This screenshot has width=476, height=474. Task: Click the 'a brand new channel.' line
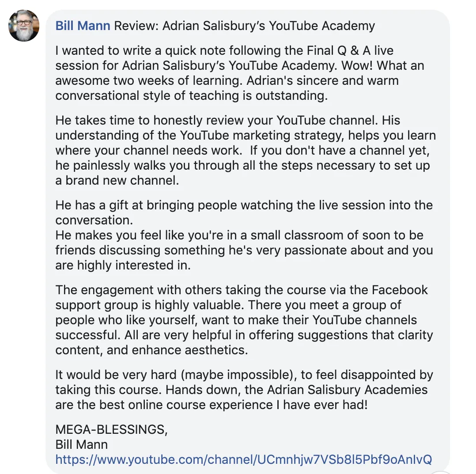tap(117, 180)
